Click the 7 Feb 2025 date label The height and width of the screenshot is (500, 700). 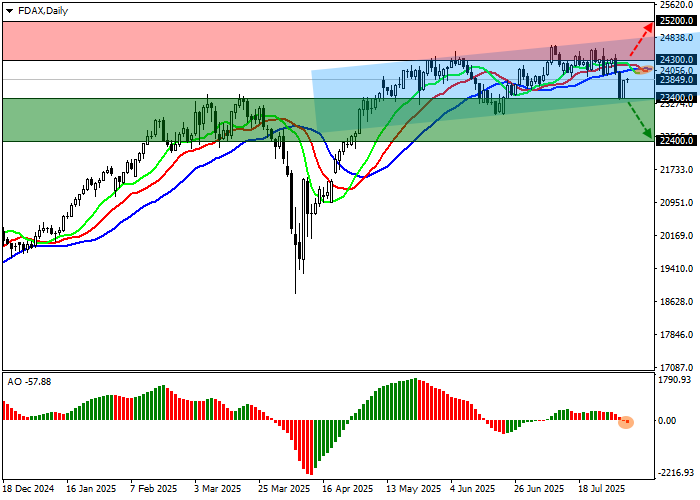(154, 488)
